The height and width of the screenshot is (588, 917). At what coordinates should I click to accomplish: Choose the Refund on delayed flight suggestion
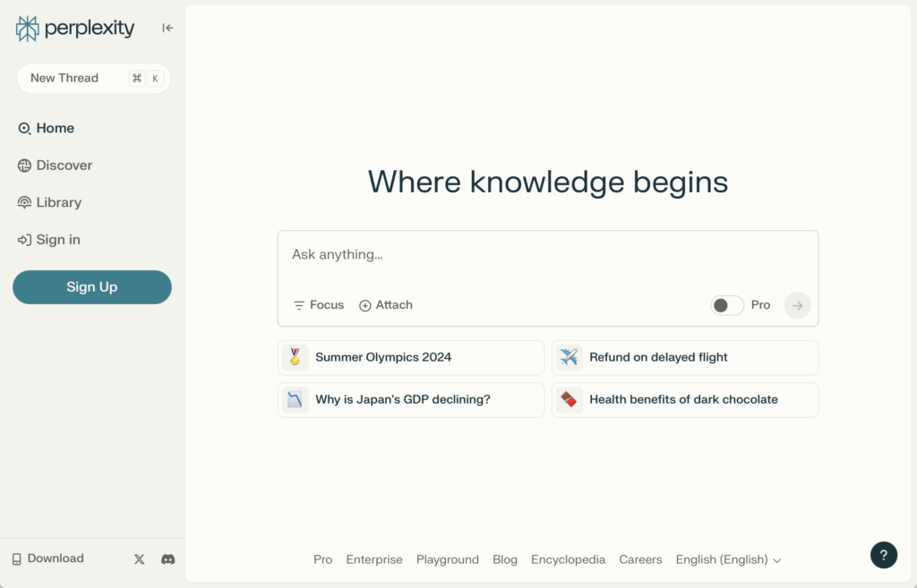(685, 358)
